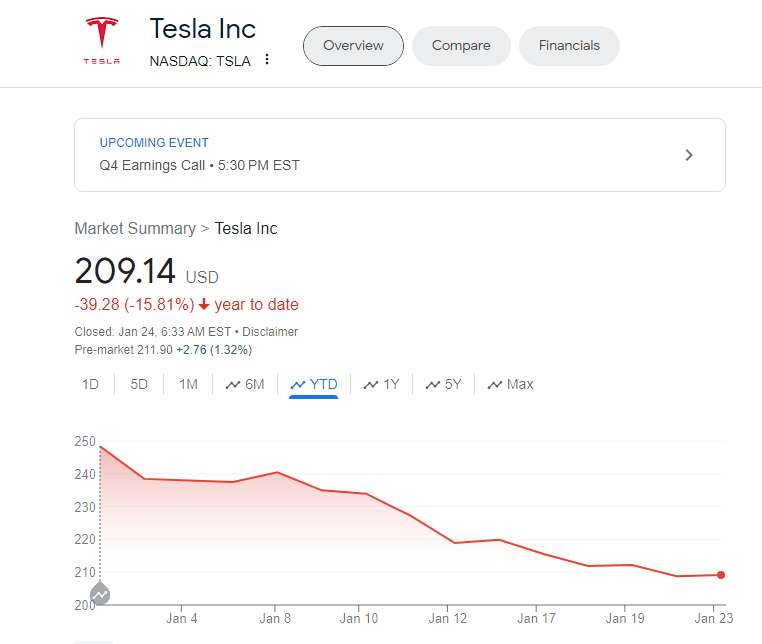Click the price line near Jan 12

tap(455, 542)
